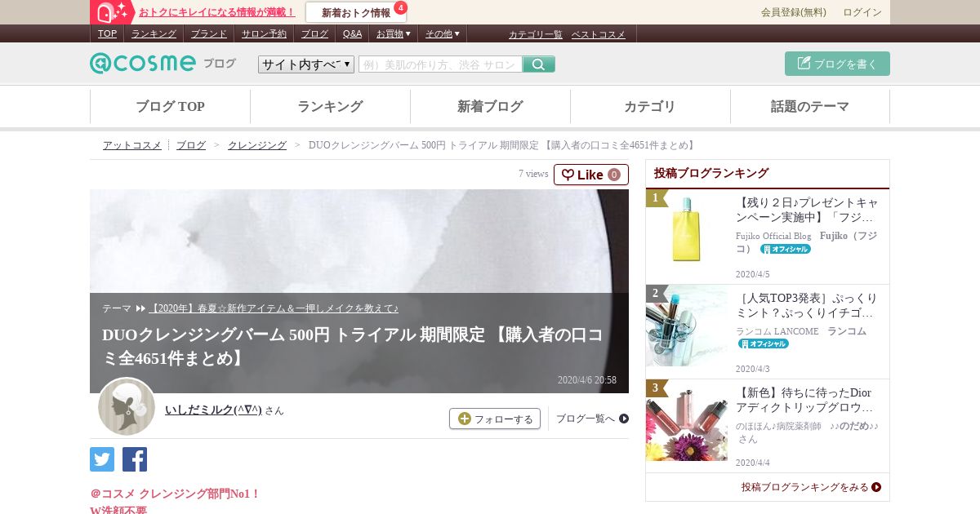Click ＠コスメ クレンジング部門No1！ text

175,494
